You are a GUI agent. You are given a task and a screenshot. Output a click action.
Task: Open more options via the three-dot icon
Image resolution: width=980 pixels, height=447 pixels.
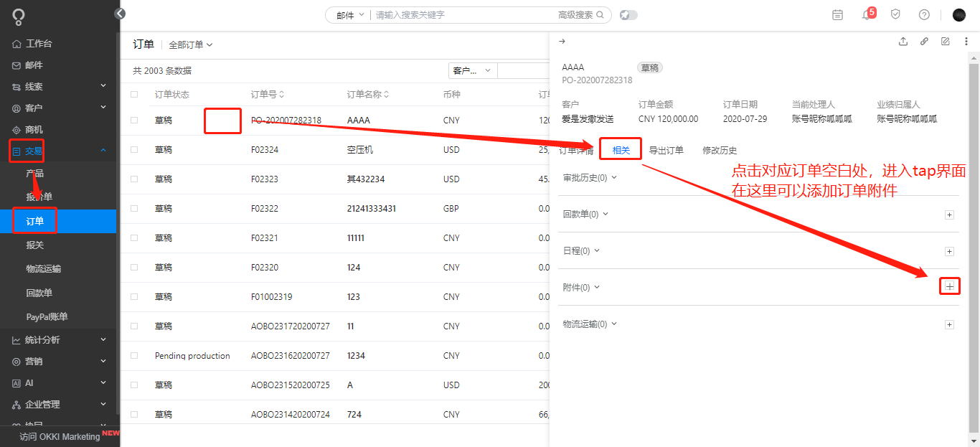(x=966, y=41)
